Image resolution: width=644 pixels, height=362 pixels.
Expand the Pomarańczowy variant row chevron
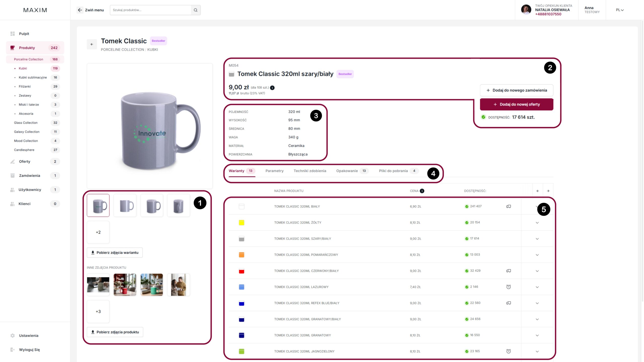(537, 255)
